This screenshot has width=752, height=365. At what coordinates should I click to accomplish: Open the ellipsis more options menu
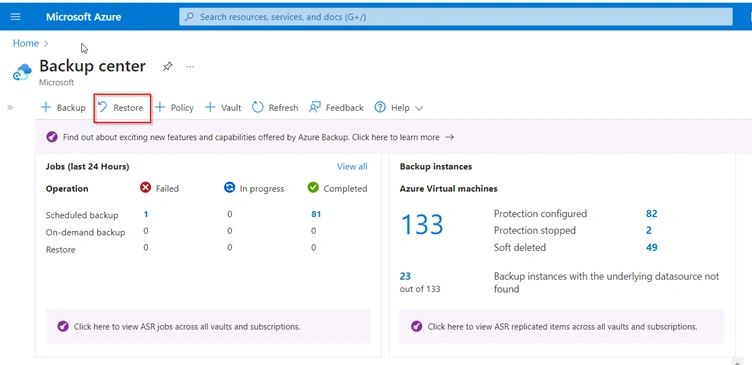click(x=190, y=67)
